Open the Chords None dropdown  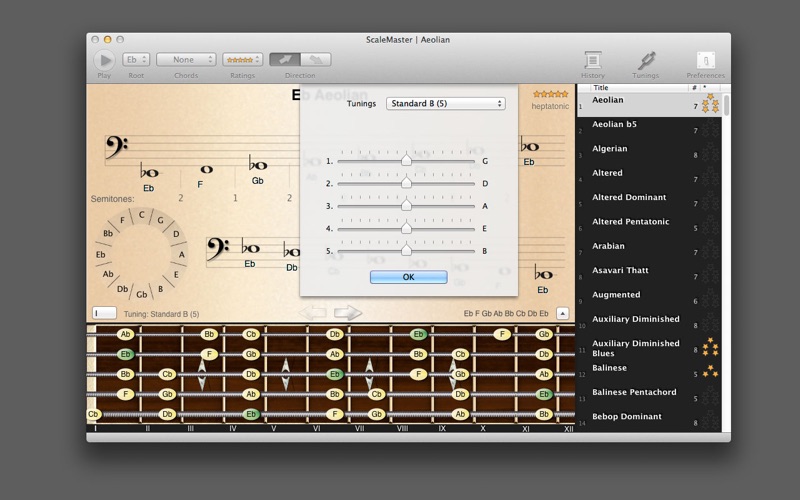[186, 60]
